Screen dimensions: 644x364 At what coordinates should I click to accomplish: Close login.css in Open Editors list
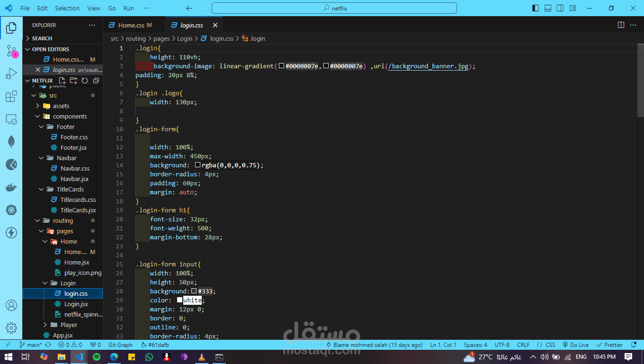[x=38, y=70]
